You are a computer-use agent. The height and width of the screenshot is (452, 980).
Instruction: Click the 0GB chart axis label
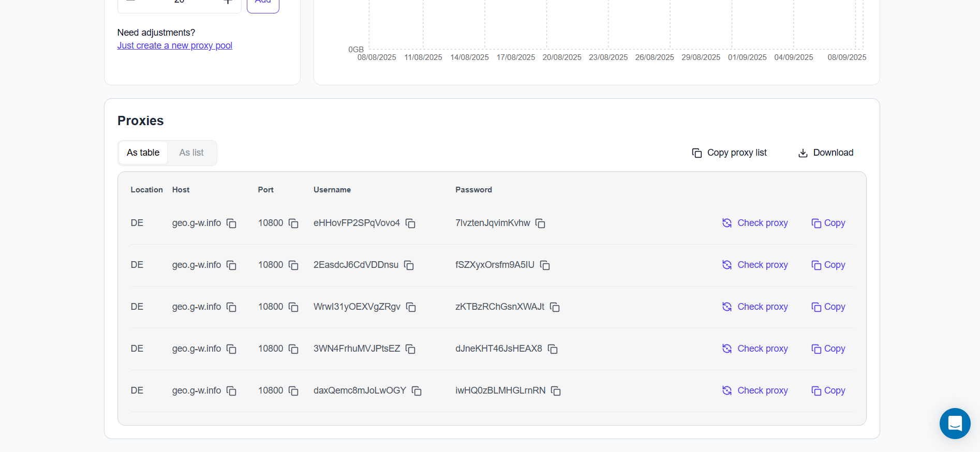pos(356,50)
